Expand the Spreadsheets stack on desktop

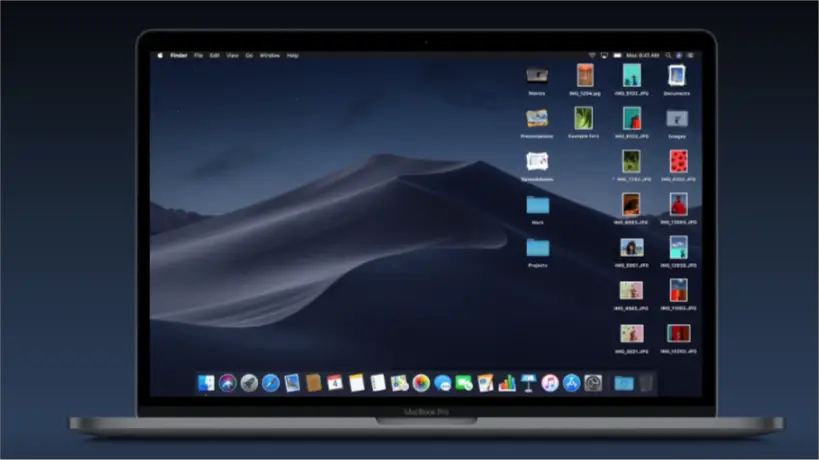point(537,162)
